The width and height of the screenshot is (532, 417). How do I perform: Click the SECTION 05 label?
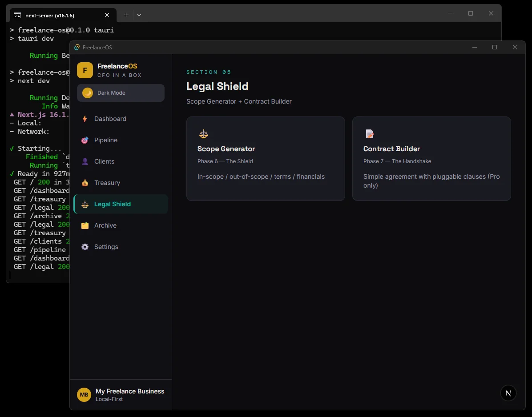tap(209, 72)
